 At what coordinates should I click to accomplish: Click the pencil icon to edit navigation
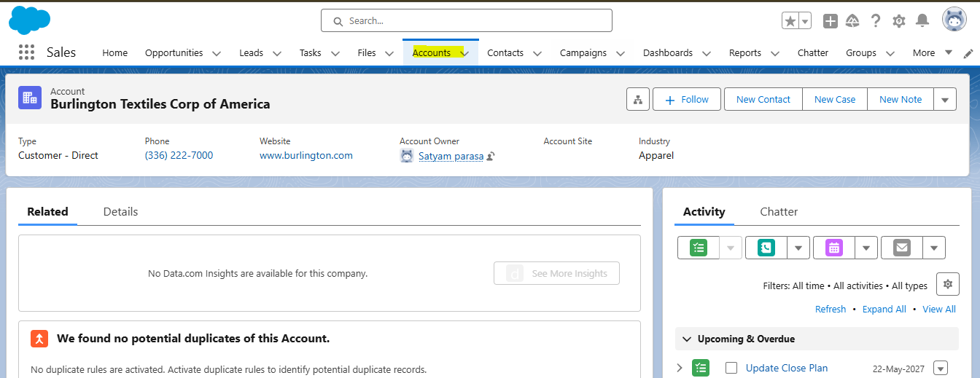[x=968, y=53]
